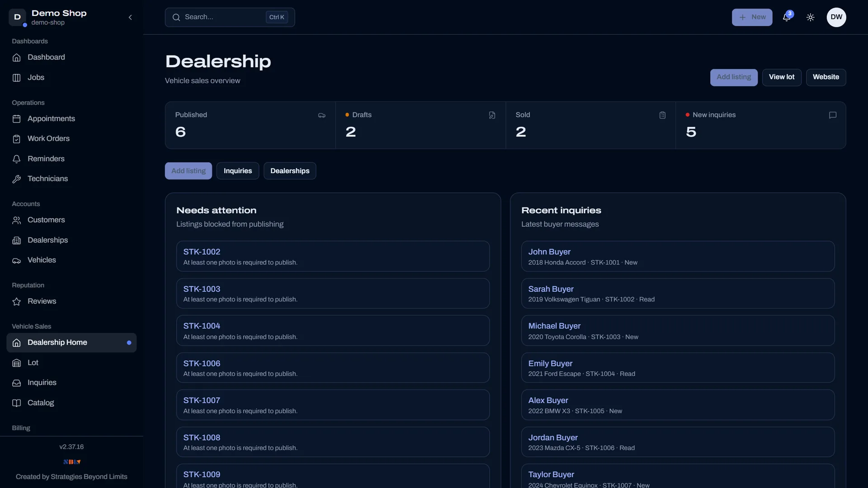Click the Sold stat card clipboard icon
The height and width of the screenshot is (488, 868).
pyautogui.click(x=662, y=115)
